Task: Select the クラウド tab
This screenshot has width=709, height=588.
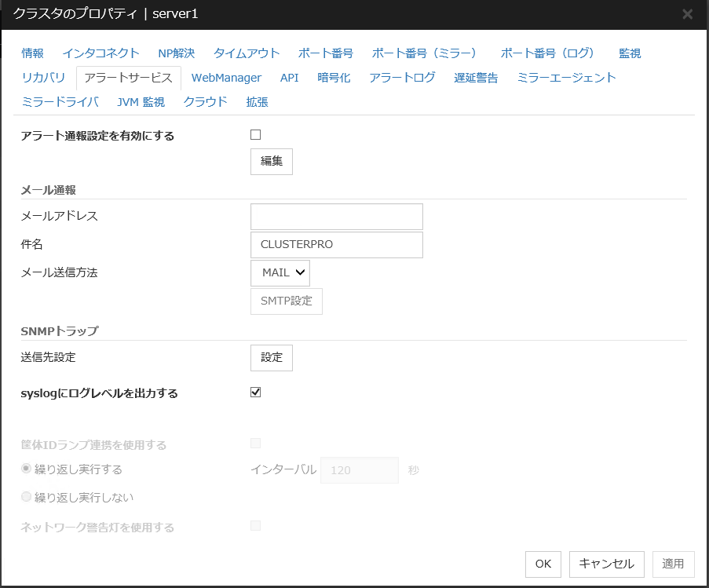Action: [x=205, y=102]
